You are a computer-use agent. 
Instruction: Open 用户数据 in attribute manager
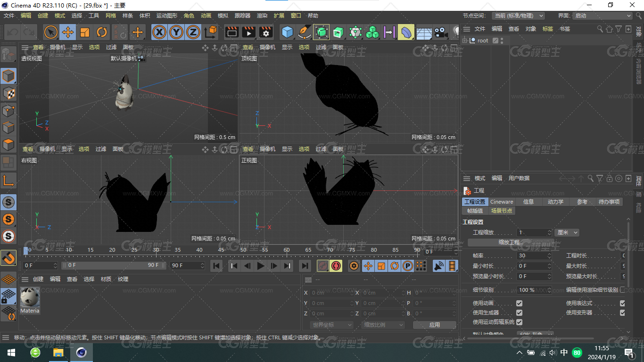(x=519, y=178)
